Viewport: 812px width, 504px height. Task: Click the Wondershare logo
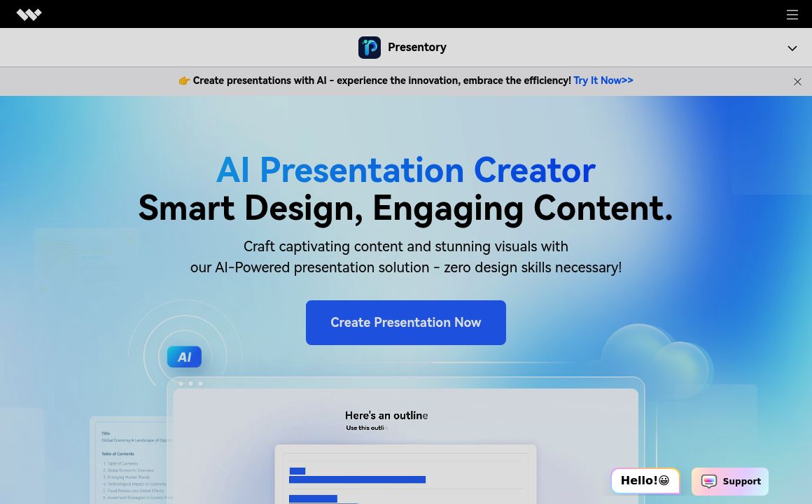click(29, 14)
